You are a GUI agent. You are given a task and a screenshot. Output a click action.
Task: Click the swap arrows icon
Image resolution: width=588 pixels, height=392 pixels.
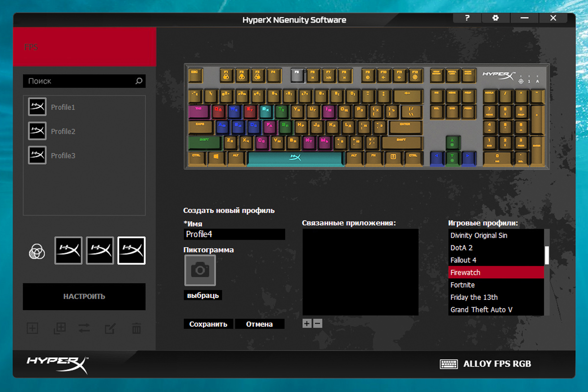click(84, 328)
